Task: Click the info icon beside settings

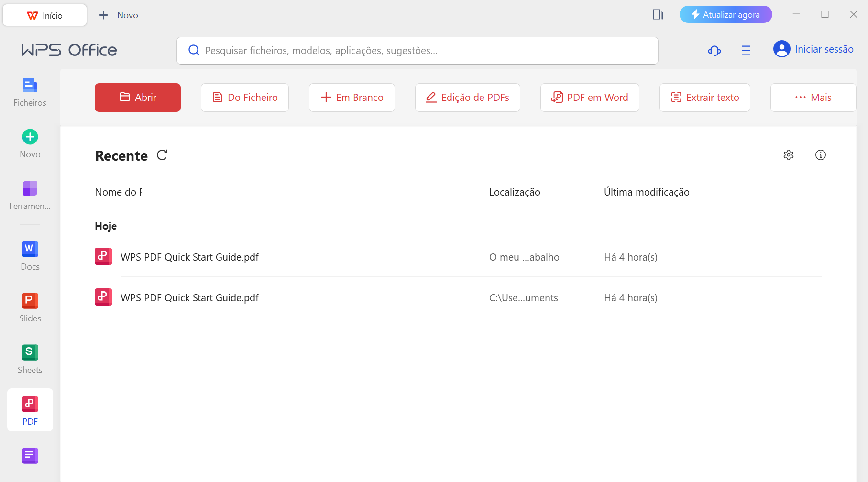Action: pyautogui.click(x=821, y=155)
